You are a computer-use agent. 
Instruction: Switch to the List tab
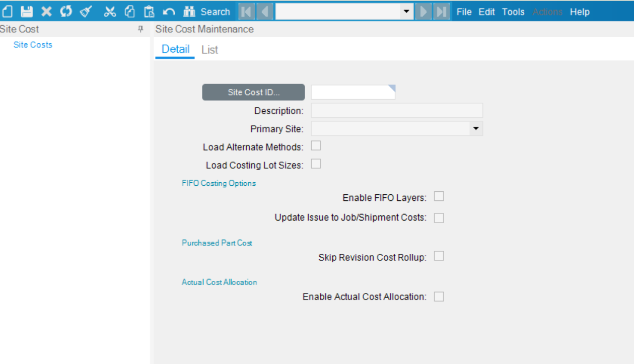[209, 50]
